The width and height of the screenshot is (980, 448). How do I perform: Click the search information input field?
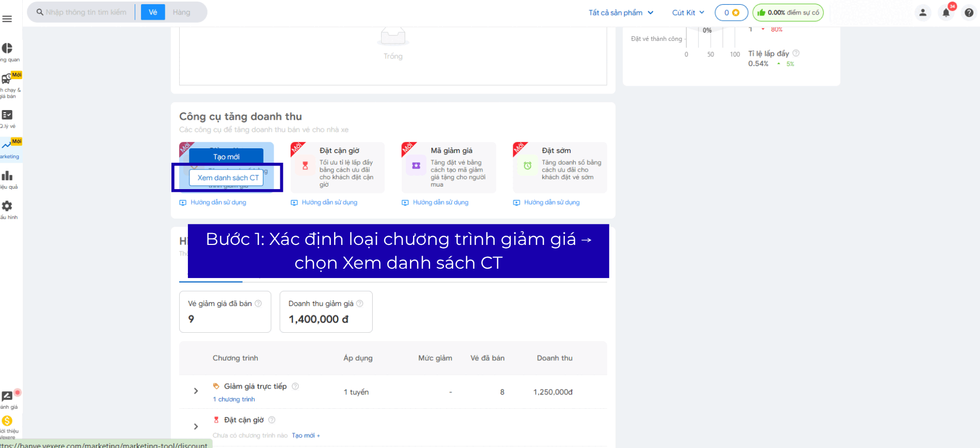coord(86,12)
